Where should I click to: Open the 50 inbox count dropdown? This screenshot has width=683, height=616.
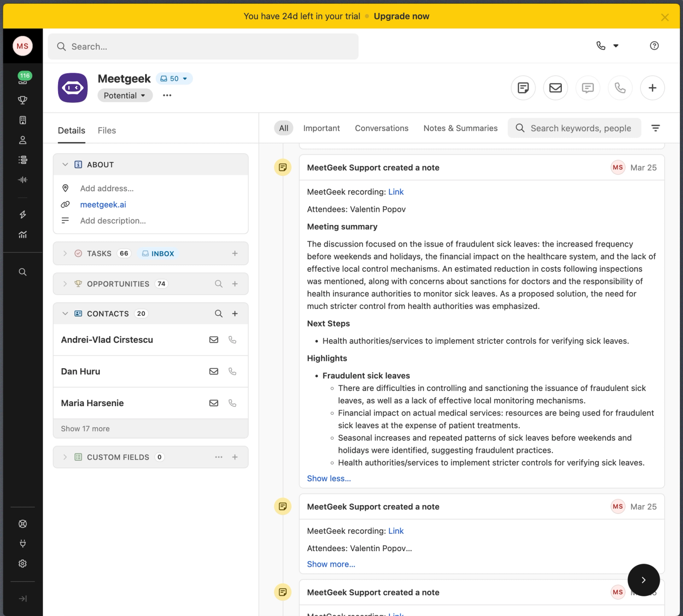click(x=174, y=78)
